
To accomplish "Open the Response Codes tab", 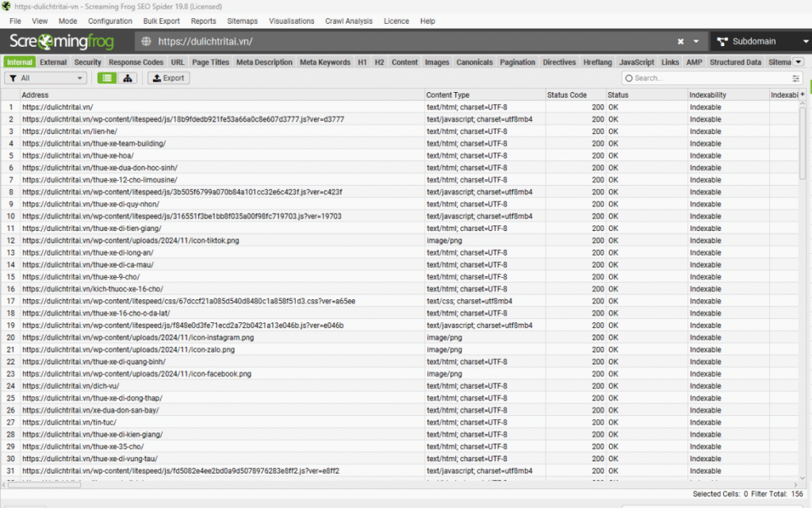I will pos(136,62).
